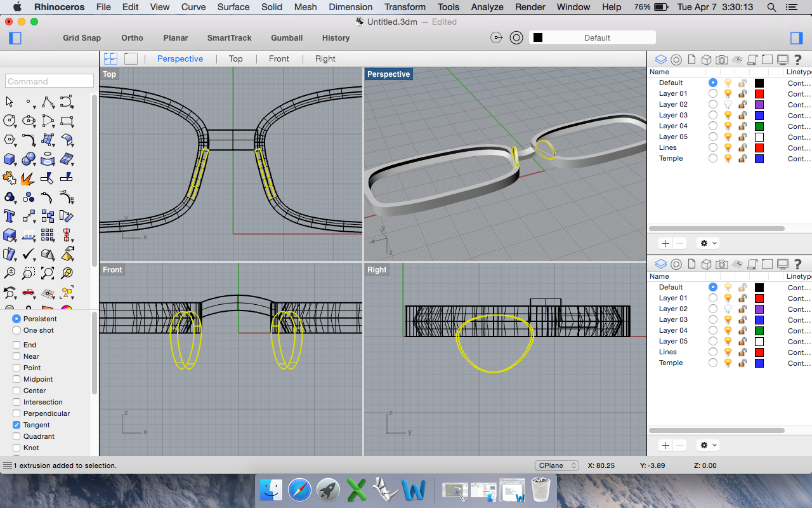Click the black Check mark tool
The image size is (812, 508).
29,254
